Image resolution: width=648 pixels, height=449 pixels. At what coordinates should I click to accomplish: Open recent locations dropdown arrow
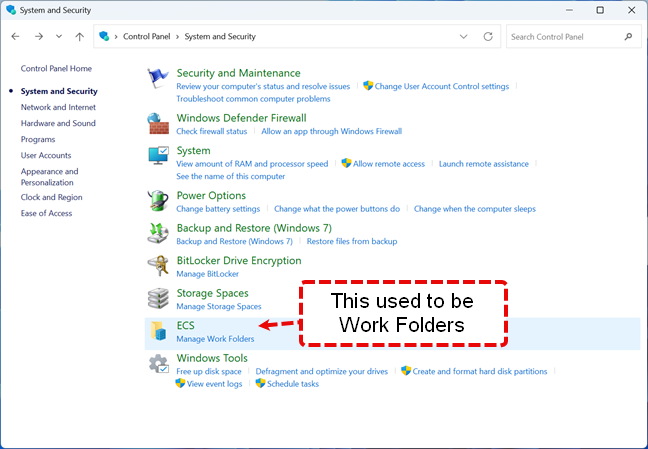pos(59,36)
